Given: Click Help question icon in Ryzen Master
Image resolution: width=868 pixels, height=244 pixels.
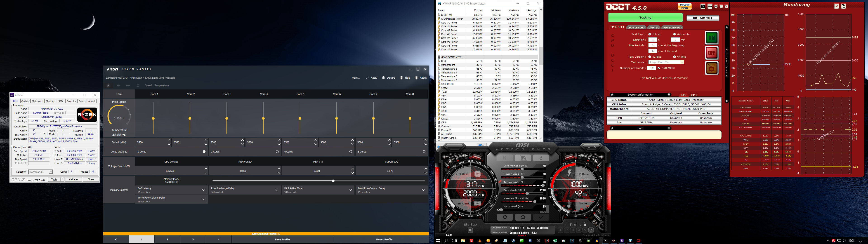Looking at the screenshot, I should pos(401,78).
